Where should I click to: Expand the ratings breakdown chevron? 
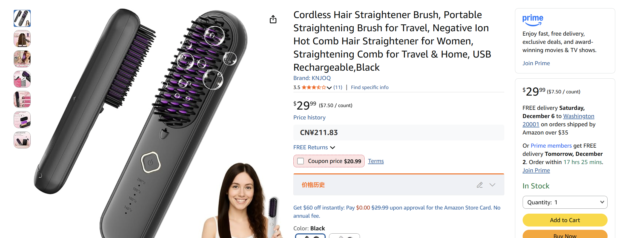tap(329, 88)
